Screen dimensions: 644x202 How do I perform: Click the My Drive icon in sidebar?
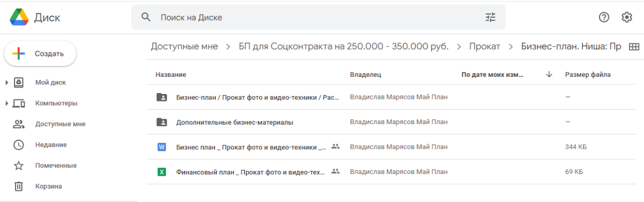tap(19, 82)
